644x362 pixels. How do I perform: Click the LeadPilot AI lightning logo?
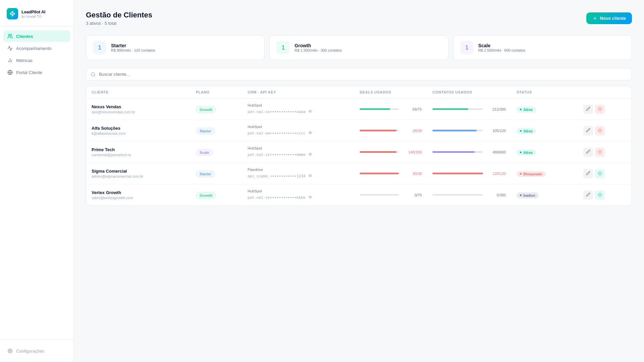coord(12,14)
